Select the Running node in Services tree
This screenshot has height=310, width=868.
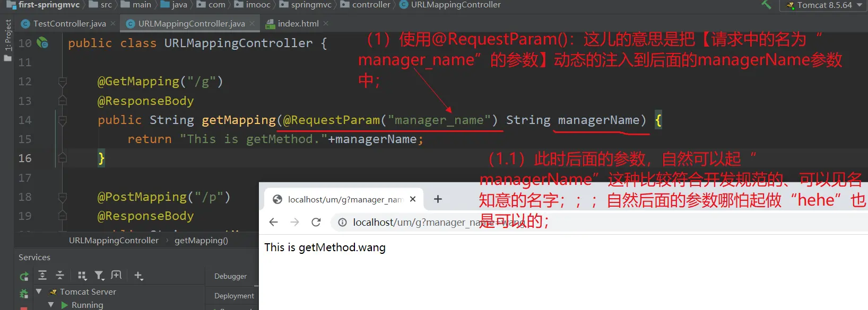click(x=82, y=305)
